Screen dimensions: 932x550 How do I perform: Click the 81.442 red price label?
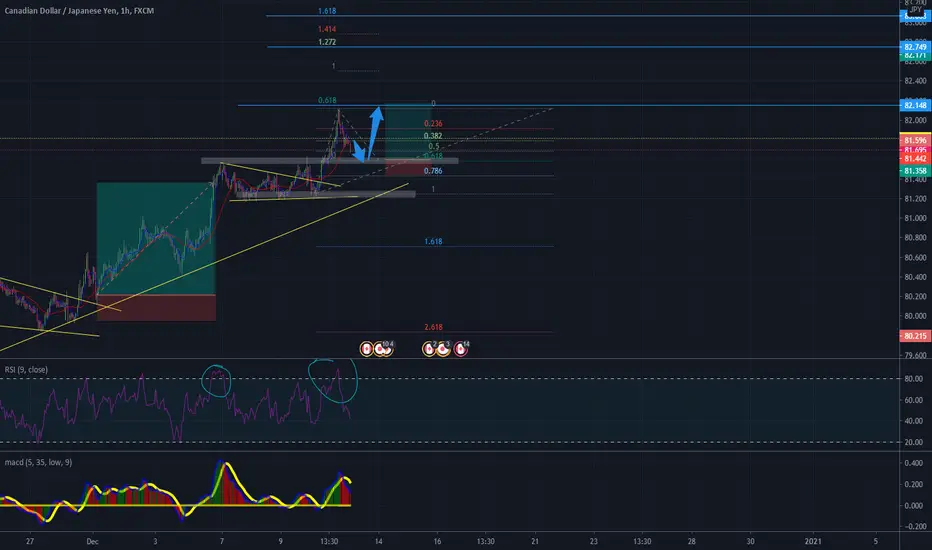(x=915, y=159)
